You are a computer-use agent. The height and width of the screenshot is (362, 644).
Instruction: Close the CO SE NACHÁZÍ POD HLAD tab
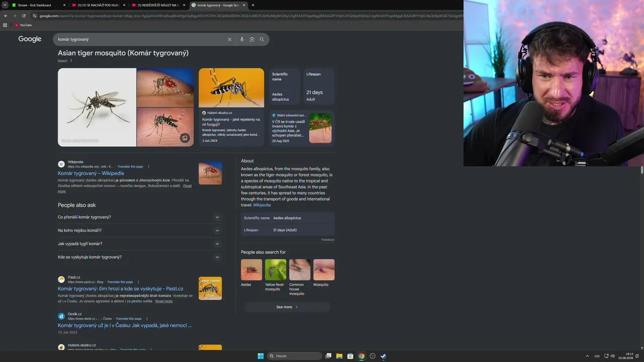[x=124, y=5]
